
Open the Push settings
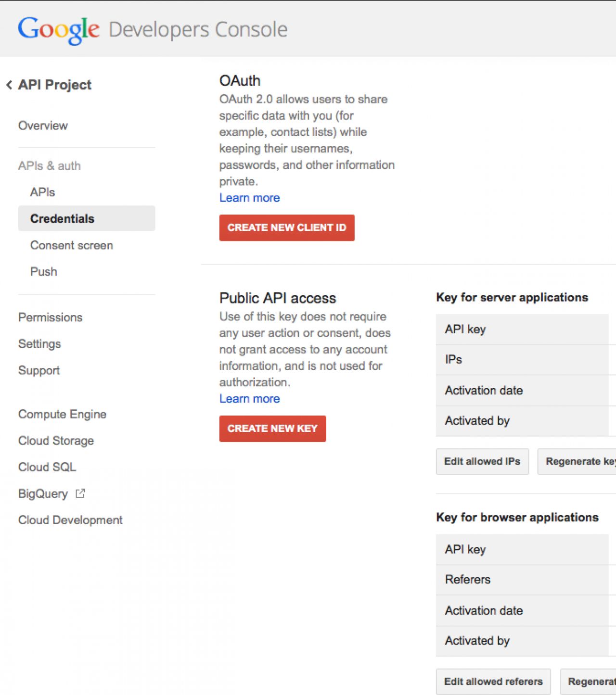(x=43, y=272)
